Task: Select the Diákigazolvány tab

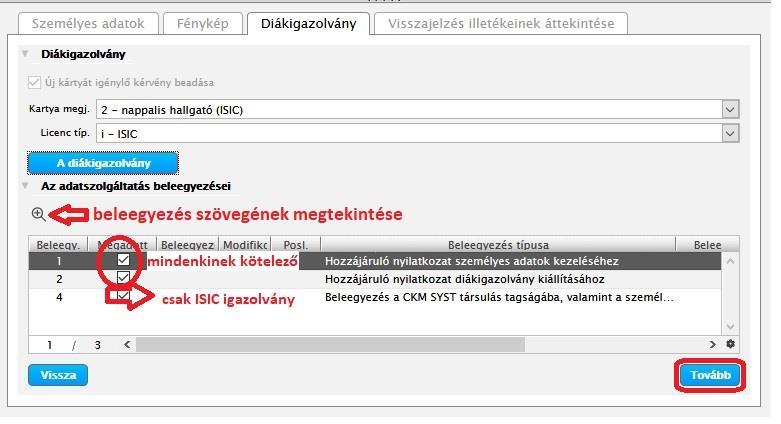Action: tap(308, 23)
